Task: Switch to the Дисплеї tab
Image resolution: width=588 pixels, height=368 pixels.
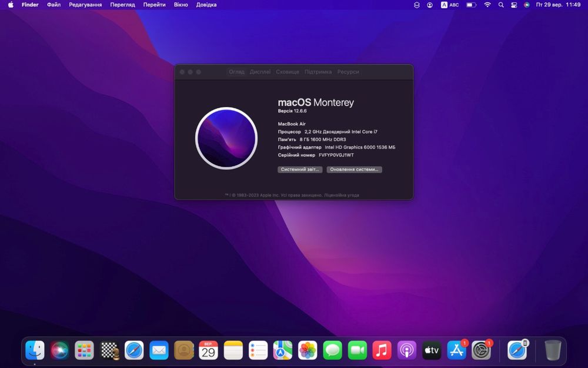Action: coord(260,72)
